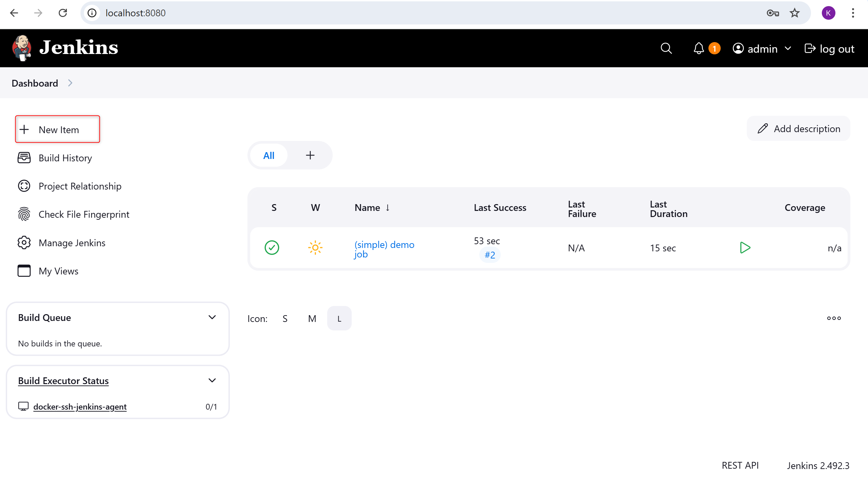Click the Jenkins butler logo

pyautogui.click(x=22, y=48)
